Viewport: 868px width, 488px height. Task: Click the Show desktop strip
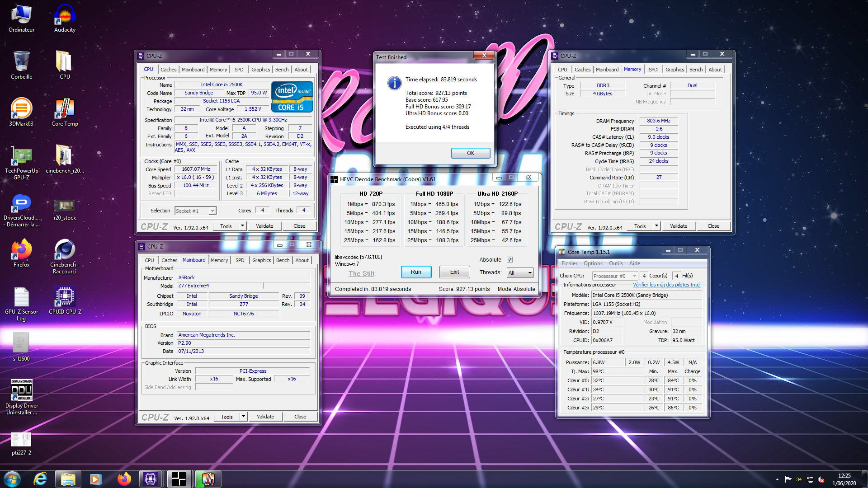(x=864, y=479)
